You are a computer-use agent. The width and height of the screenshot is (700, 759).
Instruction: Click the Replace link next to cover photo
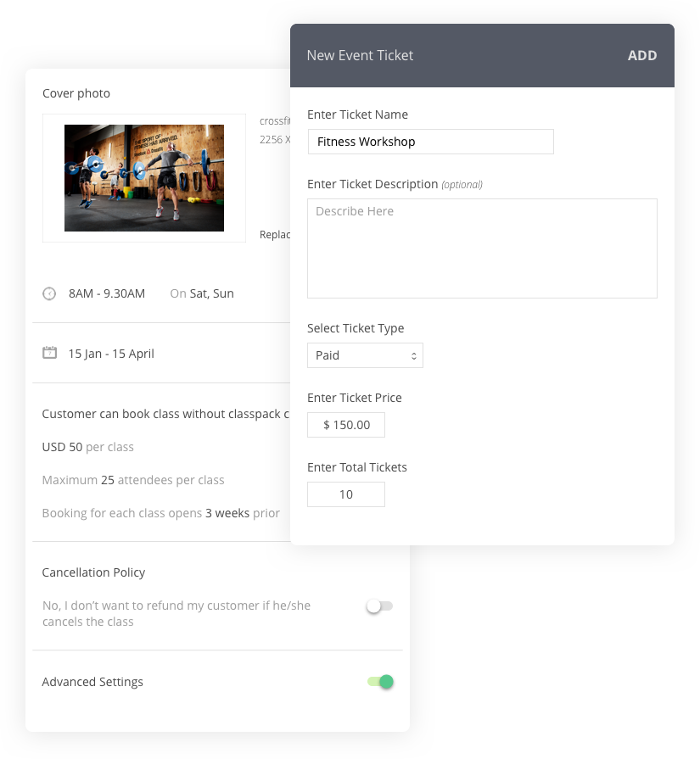click(x=275, y=235)
